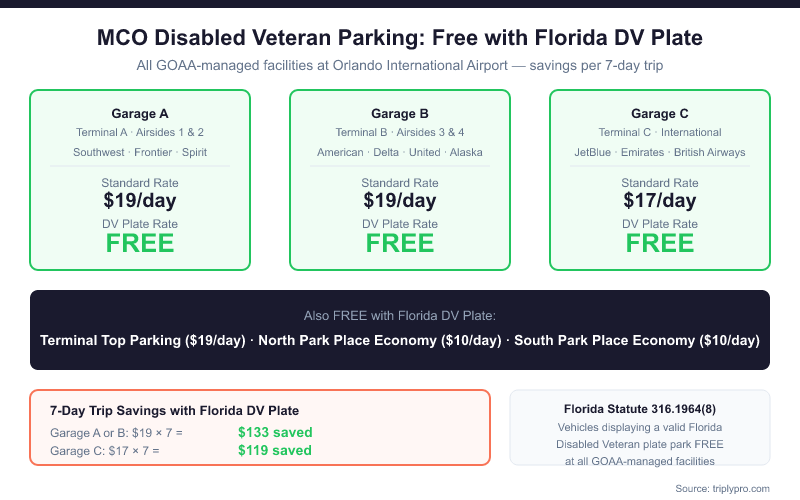Click JetBlue · Emirates · British Airways line
800x500 pixels.
(x=660, y=152)
